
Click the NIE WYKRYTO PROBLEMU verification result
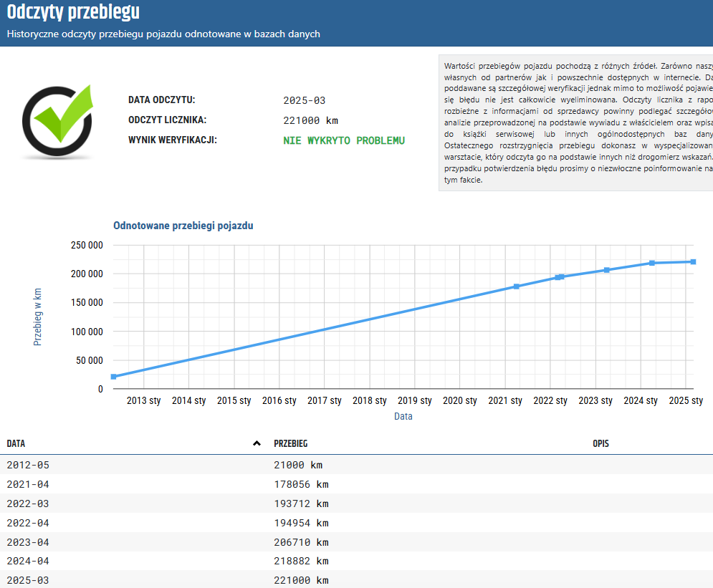(x=344, y=140)
